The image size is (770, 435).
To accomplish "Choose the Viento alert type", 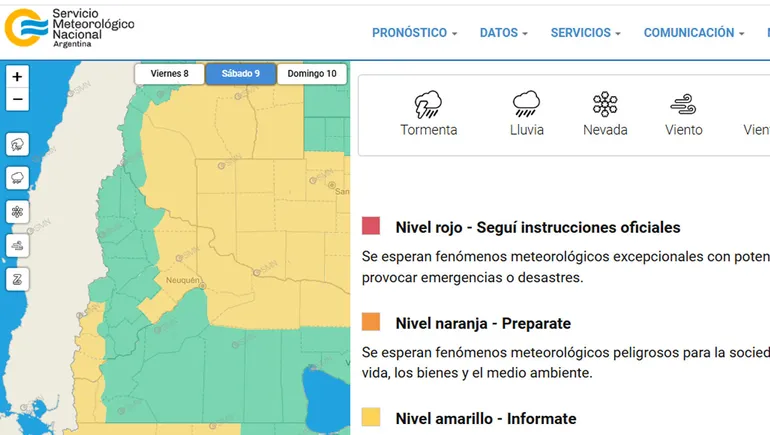I will click(x=684, y=114).
